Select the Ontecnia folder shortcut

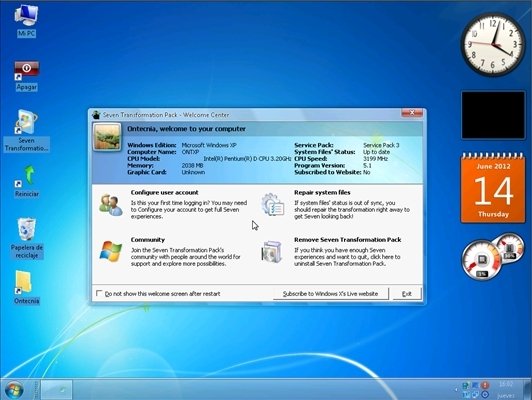click(x=26, y=287)
